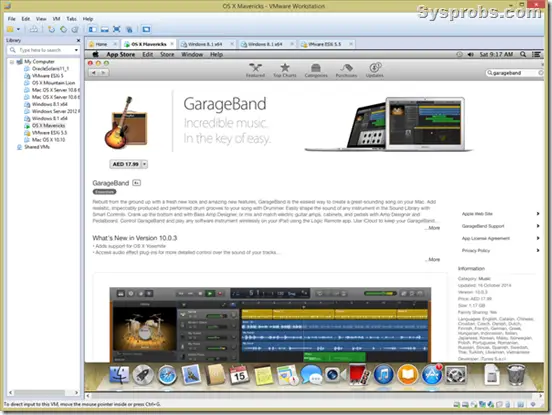Open Finder from the Dock
This screenshot has height=415, width=552.
119,375
